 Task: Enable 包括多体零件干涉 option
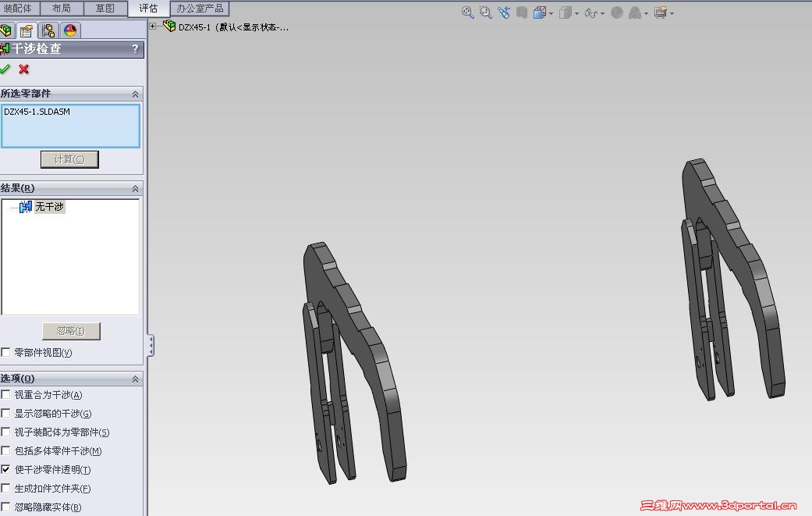[x=5, y=450]
